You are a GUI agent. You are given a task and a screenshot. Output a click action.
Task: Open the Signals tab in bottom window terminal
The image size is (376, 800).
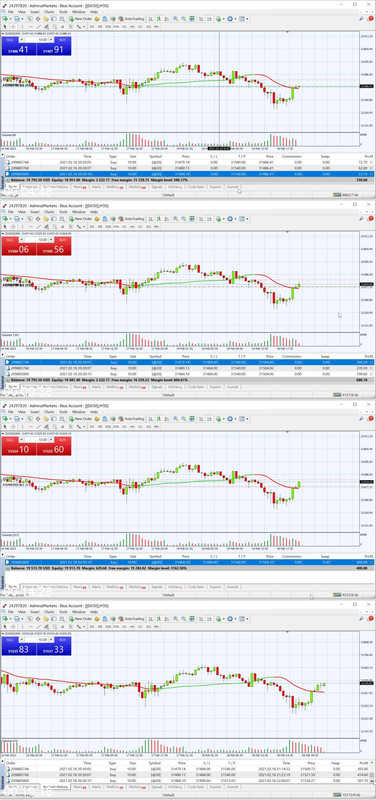click(157, 787)
